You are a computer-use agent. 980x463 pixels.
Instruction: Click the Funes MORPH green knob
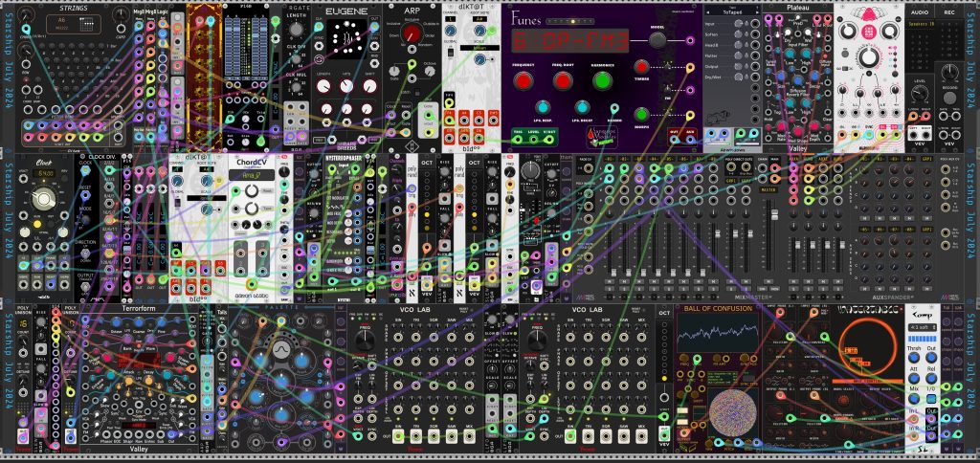641,115
